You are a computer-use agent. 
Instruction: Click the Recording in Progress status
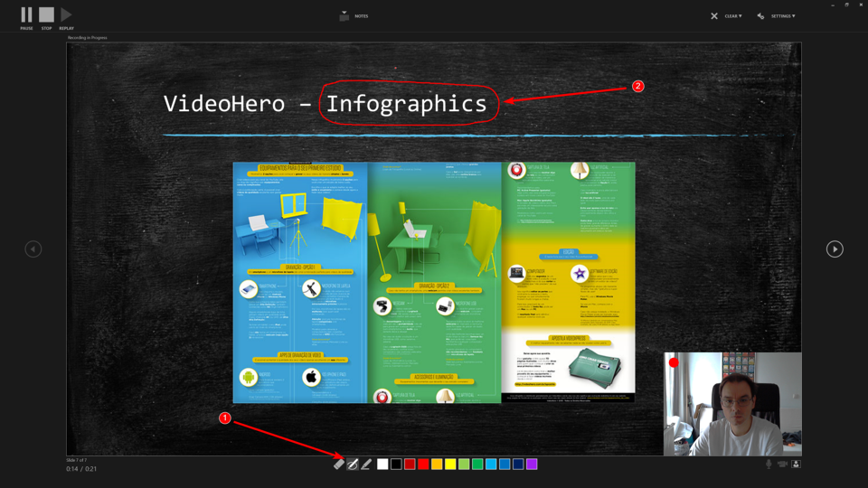(88, 38)
